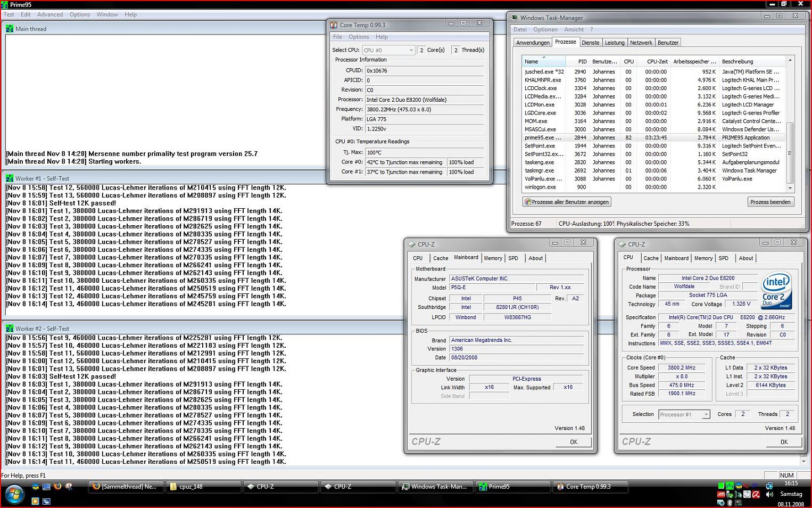812x508 pixels.
Task: Open the ATI Catalyst tray icon
Action: coord(721,495)
